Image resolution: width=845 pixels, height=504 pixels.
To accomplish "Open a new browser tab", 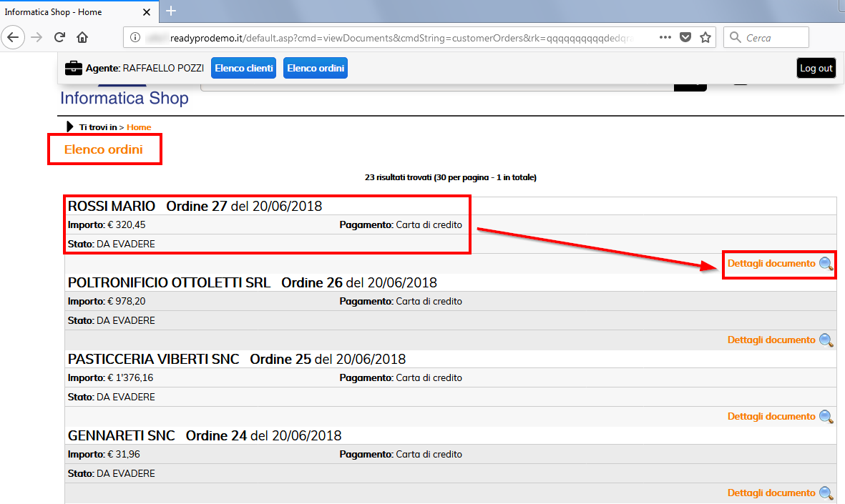I will coord(171,11).
